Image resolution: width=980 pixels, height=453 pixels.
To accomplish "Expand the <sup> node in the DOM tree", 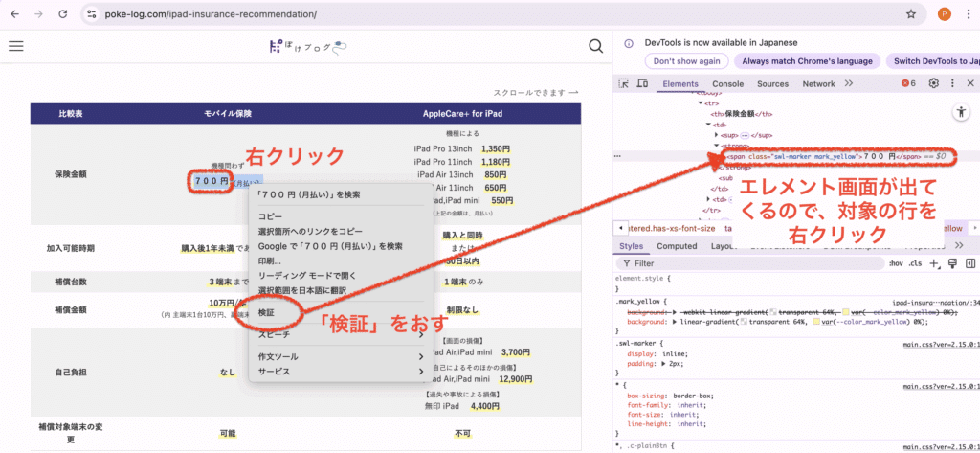I will pyautogui.click(x=716, y=134).
